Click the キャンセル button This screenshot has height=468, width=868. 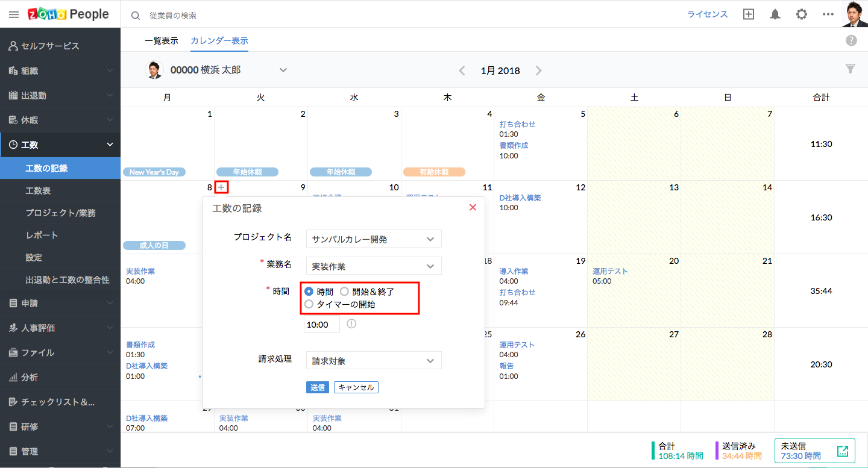356,387
